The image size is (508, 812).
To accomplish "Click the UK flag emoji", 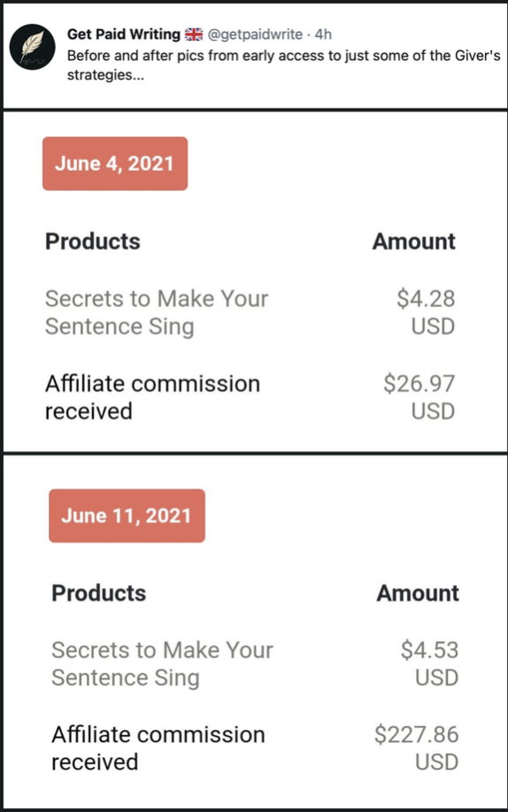I will [x=194, y=34].
